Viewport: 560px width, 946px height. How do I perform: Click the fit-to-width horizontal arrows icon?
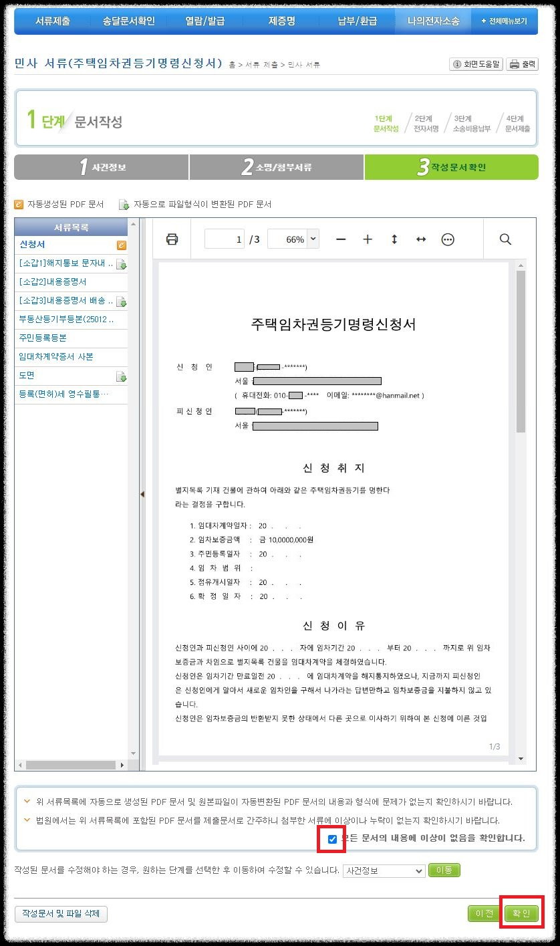click(421, 239)
